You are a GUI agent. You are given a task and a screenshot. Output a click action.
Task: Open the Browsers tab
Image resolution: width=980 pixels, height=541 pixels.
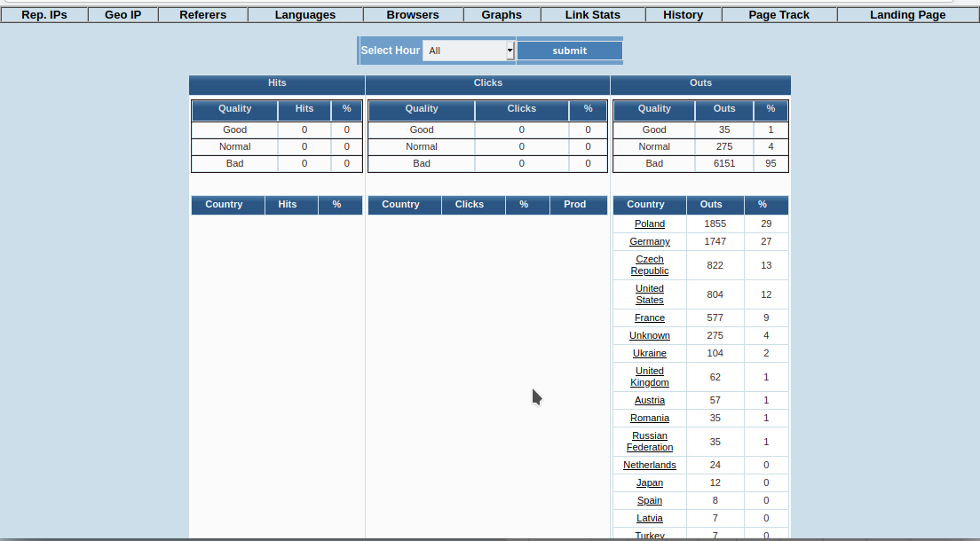(x=413, y=14)
